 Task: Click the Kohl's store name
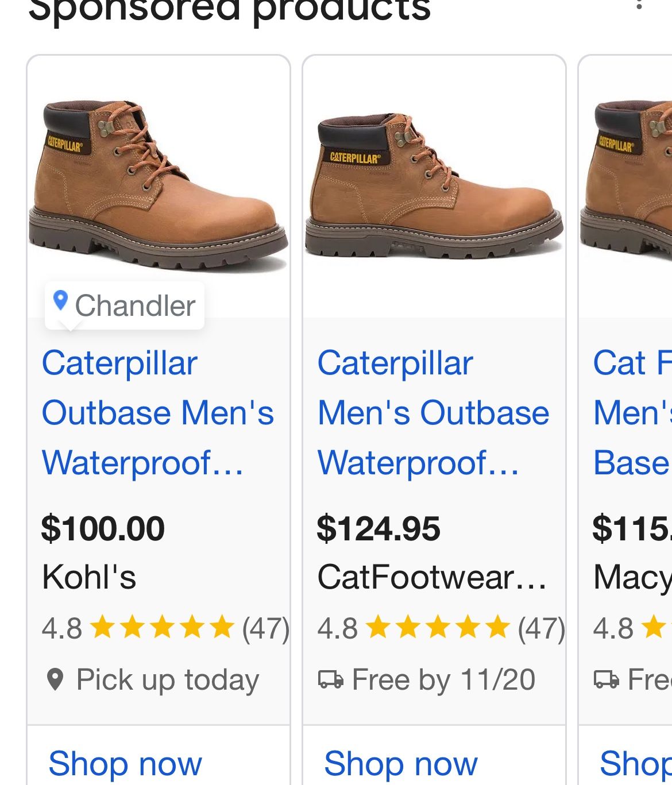click(x=89, y=579)
